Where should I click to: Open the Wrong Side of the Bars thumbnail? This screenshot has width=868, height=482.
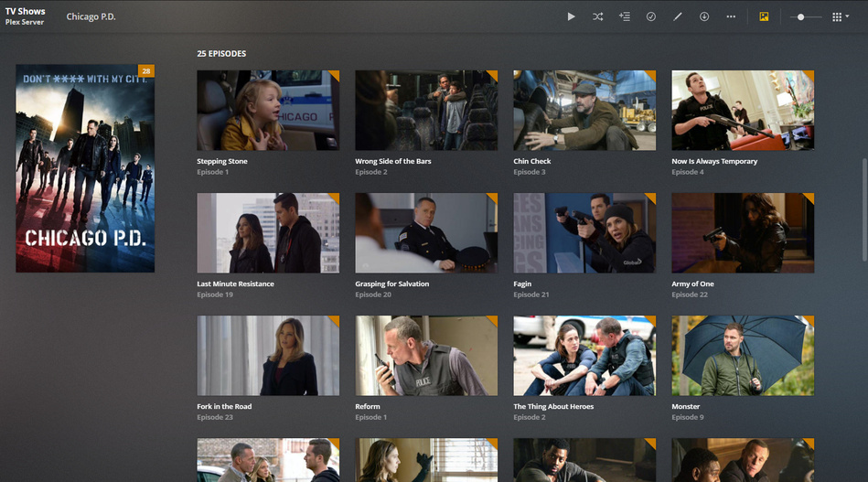426,110
